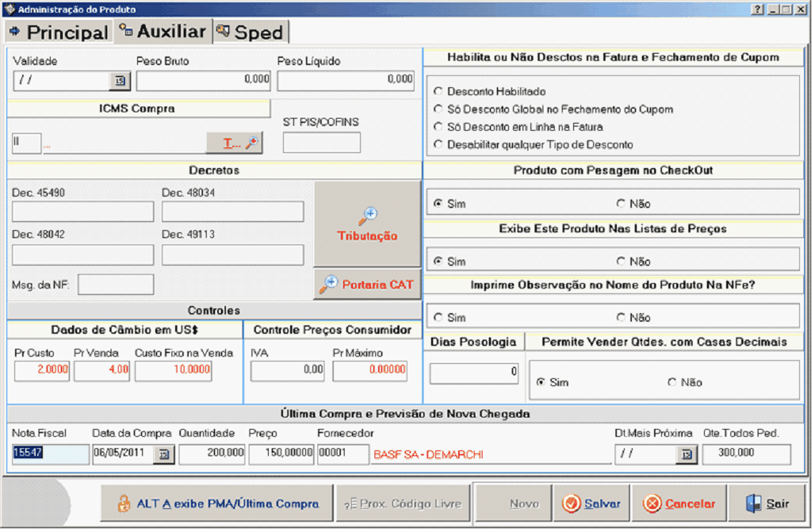Choose Desabilitar qualquer Tipo de Desconto
The height and width of the screenshot is (529, 812).
pos(438,145)
